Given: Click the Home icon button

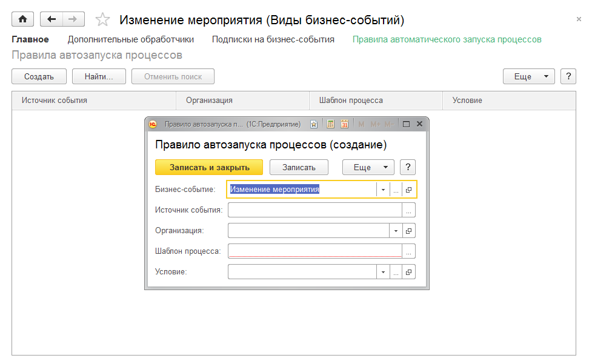Looking at the screenshot, I should point(23,19).
